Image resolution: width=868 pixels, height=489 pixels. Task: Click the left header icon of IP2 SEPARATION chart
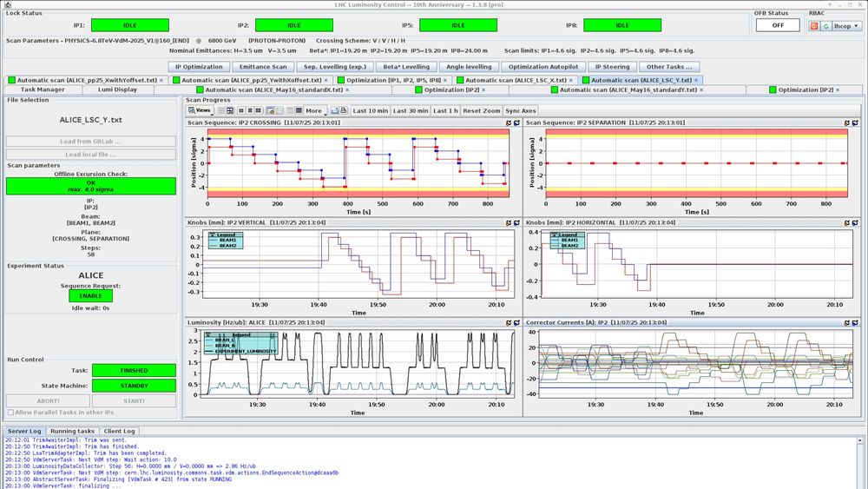point(847,123)
